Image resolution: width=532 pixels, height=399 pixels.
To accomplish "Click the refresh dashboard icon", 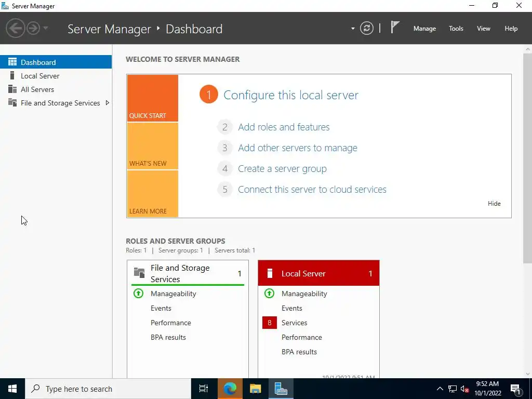I will pos(366,28).
